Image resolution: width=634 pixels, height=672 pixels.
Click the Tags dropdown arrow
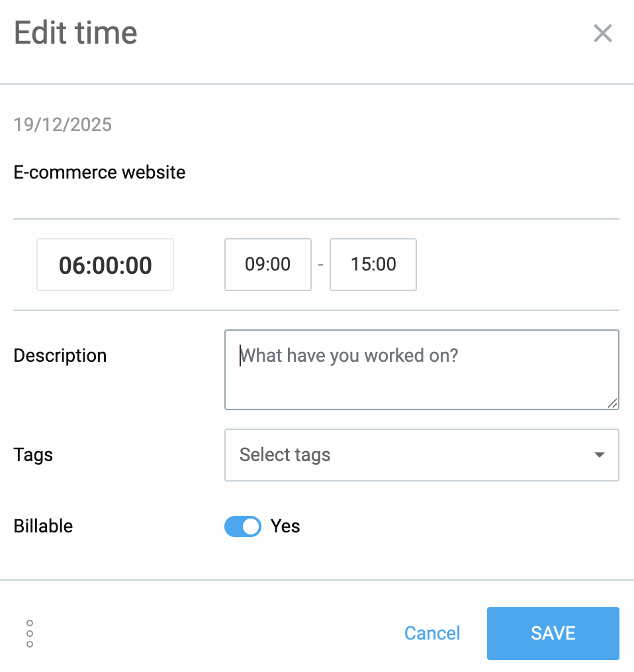click(599, 455)
